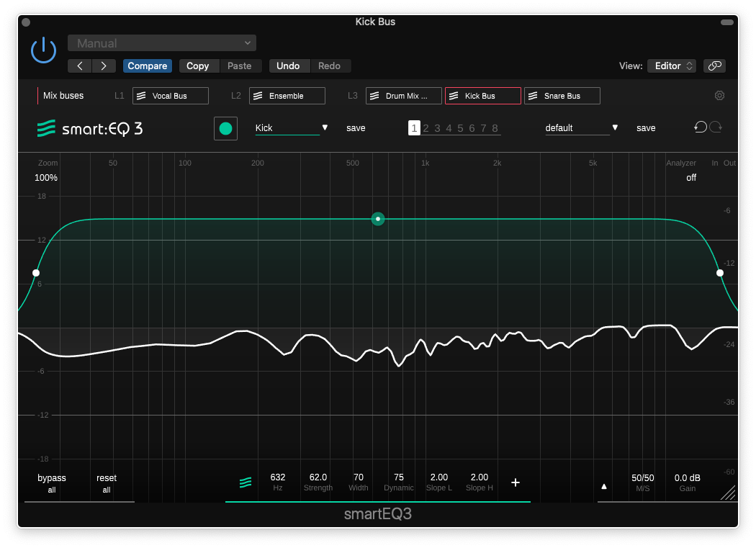
Task: Open the View Editor dropdown
Action: (671, 66)
